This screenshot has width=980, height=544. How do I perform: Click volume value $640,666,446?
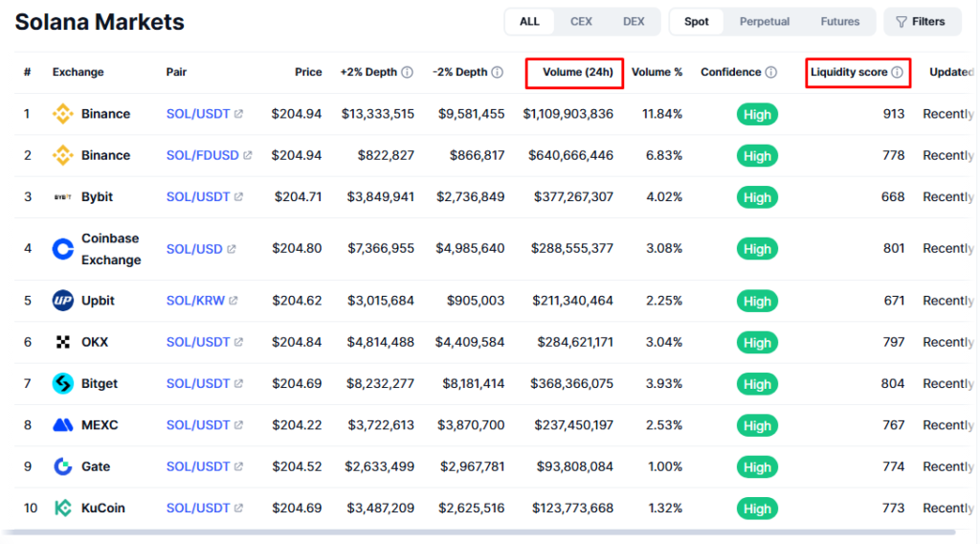coord(570,155)
